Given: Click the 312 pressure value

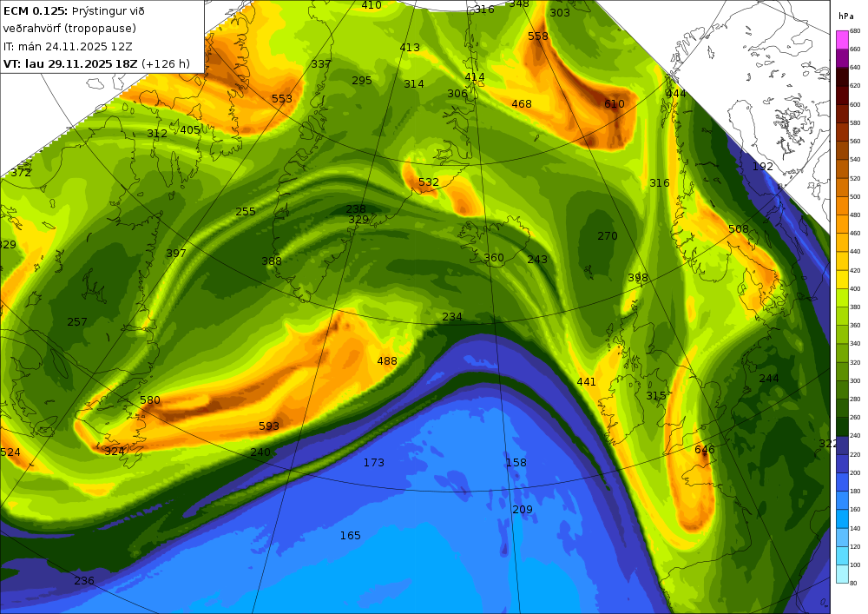Looking at the screenshot, I should (x=157, y=134).
